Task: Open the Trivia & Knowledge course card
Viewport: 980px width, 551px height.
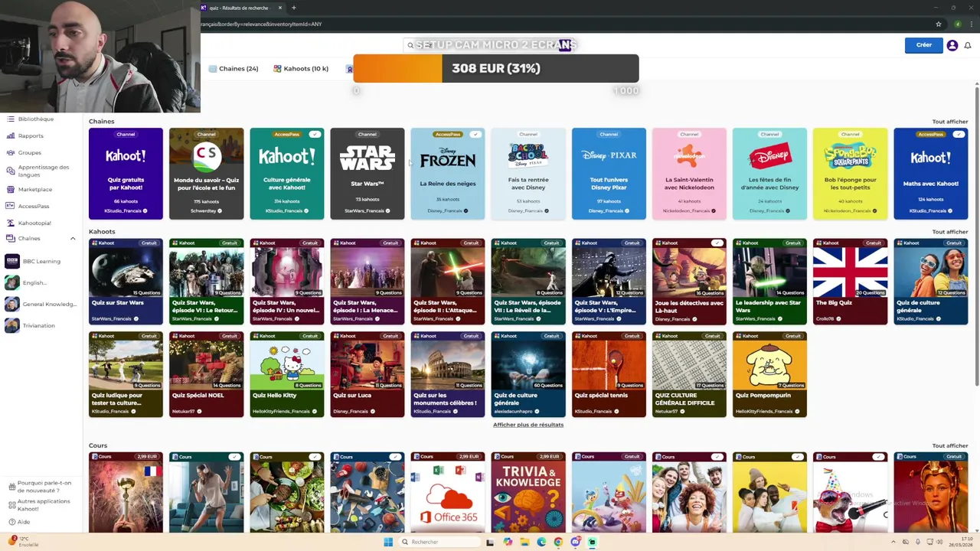Action: (528, 492)
